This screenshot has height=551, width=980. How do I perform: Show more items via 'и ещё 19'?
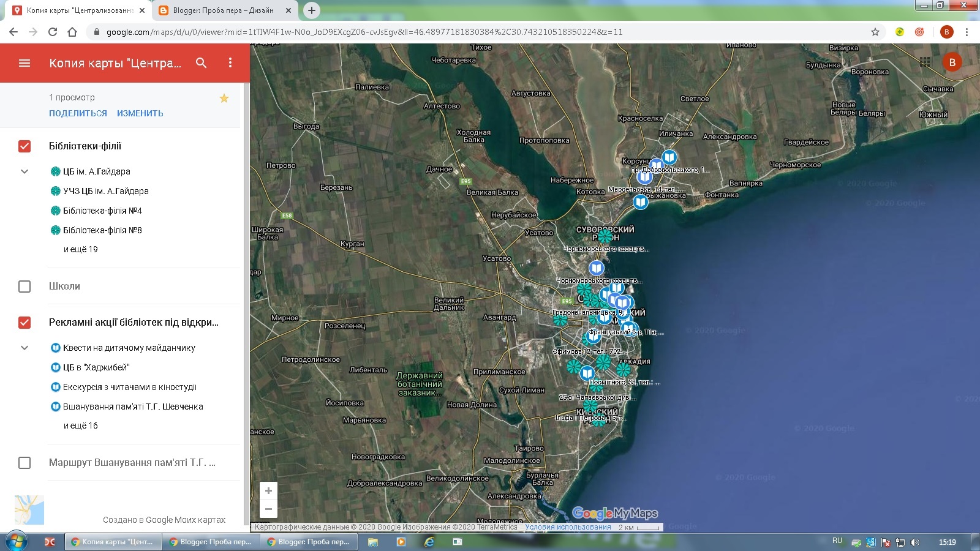click(x=80, y=249)
